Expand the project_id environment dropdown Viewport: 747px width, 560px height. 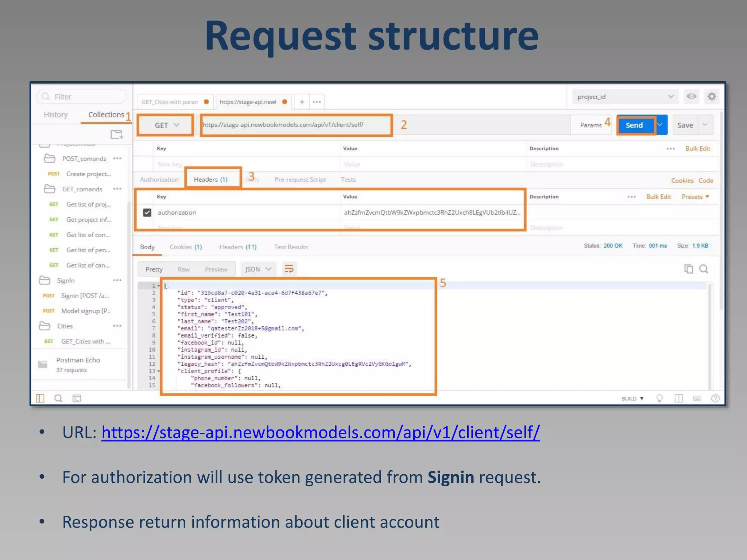[625, 97]
